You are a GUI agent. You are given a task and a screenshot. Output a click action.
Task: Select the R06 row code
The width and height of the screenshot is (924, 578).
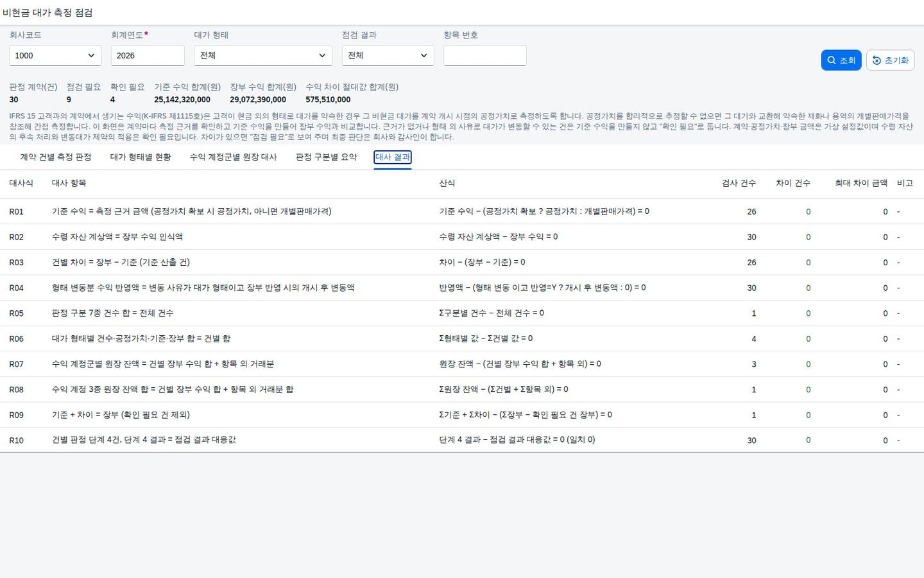coord(16,338)
